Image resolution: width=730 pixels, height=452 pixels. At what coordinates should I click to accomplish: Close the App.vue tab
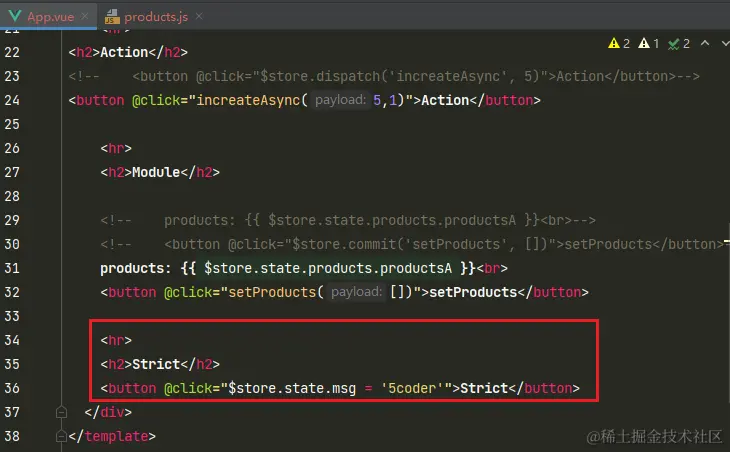[x=85, y=16]
